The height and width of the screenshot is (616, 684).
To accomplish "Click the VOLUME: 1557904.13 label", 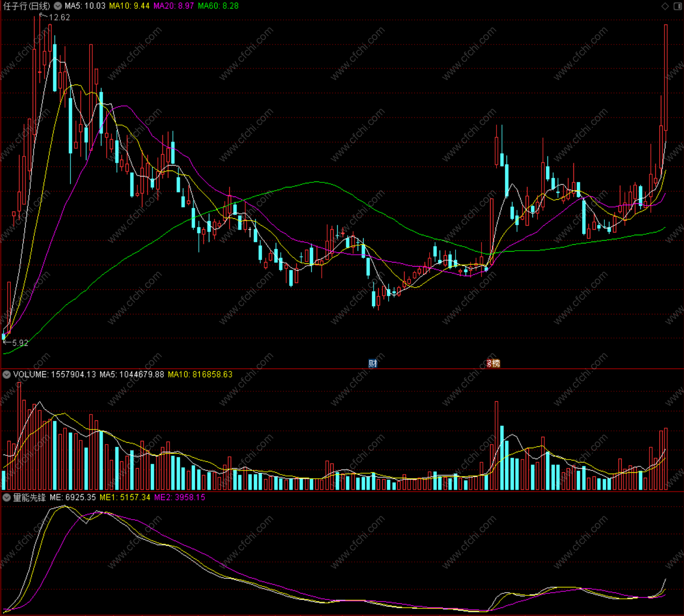I will click(x=55, y=374).
